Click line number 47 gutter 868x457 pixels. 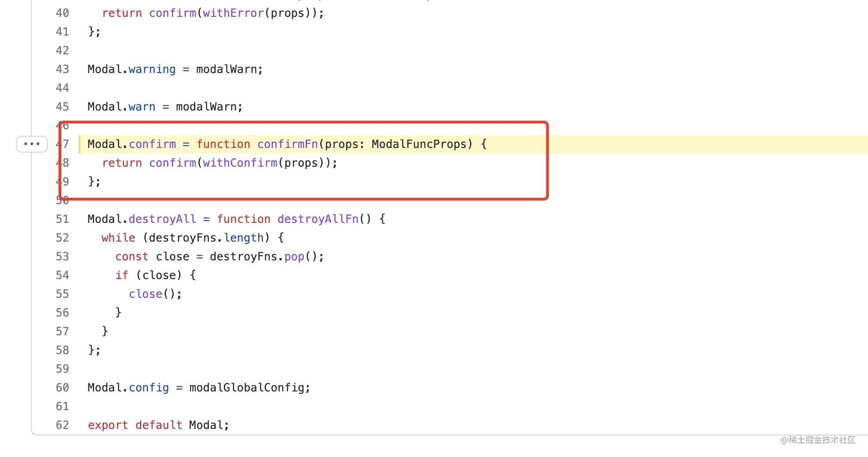pyautogui.click(x=62, y=144)
